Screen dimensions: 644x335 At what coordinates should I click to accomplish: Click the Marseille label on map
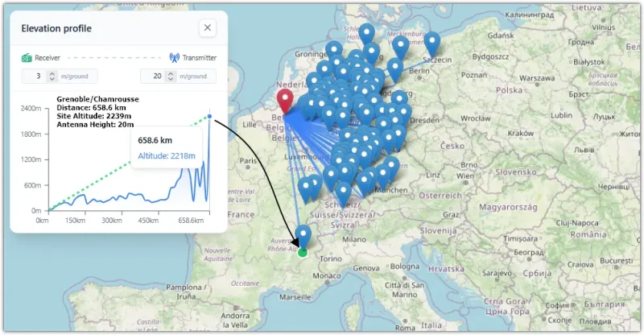pos(295,297)
